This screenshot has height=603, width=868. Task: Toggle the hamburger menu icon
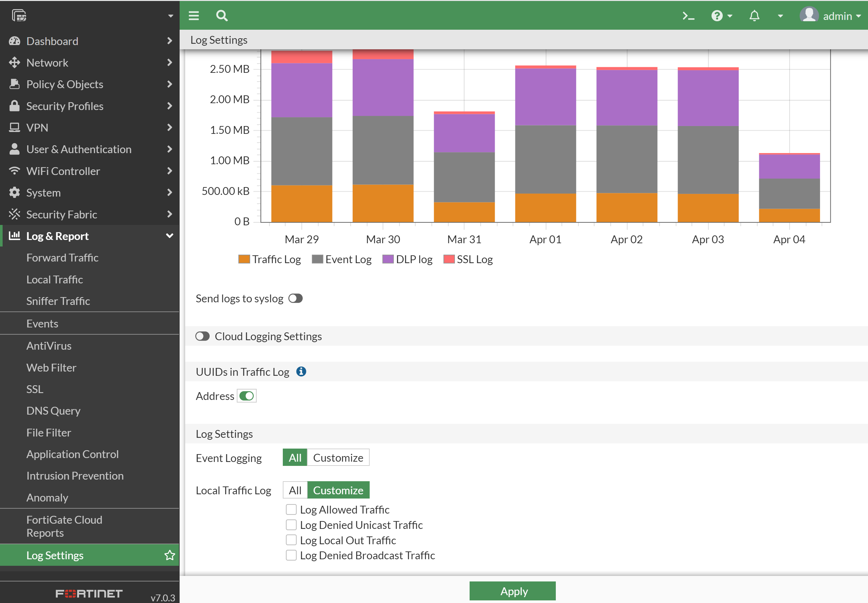(194, 16)
